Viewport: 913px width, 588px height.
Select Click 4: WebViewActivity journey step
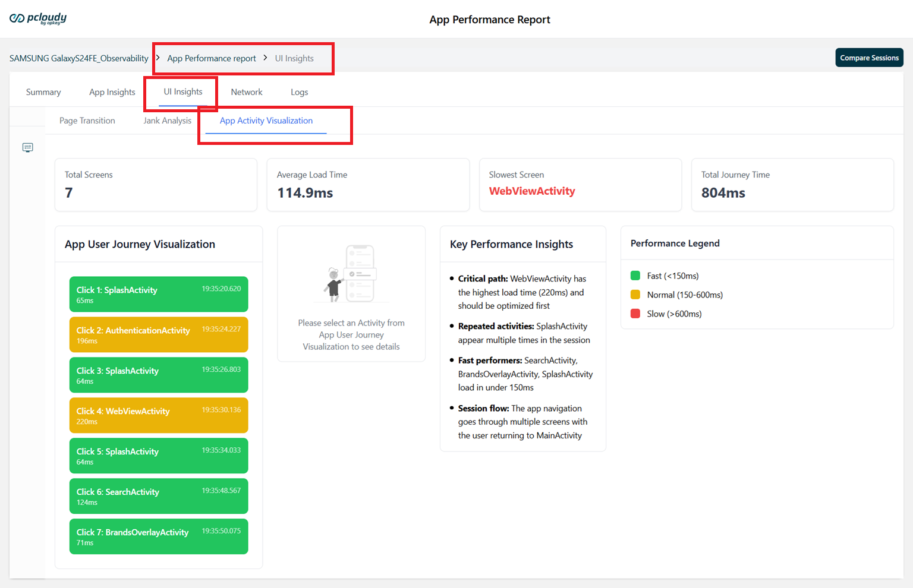(x=159, y=415)
